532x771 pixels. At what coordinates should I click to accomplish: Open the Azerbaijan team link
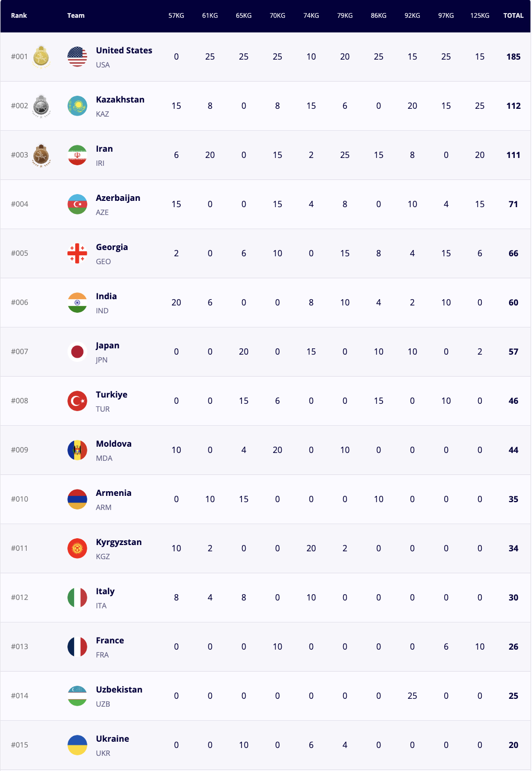click(118, 198)
